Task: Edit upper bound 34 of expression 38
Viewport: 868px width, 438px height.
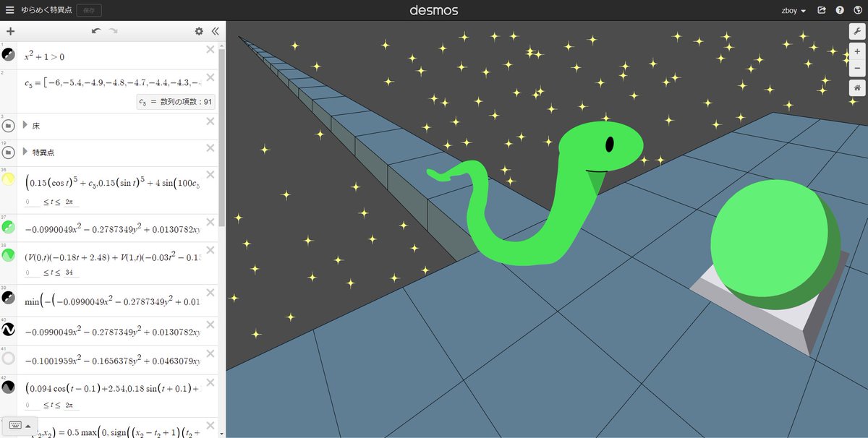Action: 72,272
